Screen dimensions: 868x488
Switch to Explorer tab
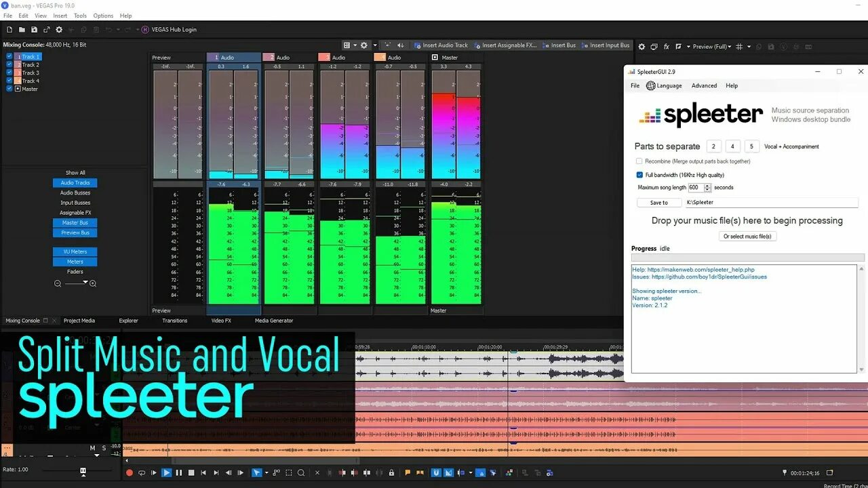coord(128,321)
